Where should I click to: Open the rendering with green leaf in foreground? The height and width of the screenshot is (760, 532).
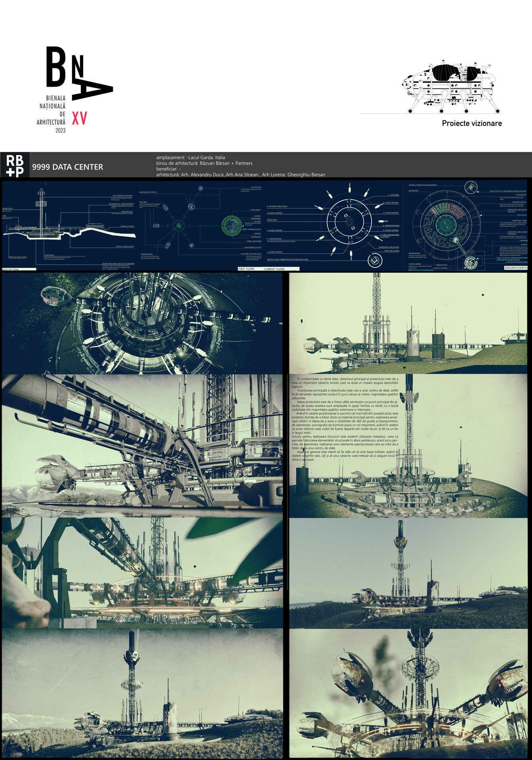point(142,573)
